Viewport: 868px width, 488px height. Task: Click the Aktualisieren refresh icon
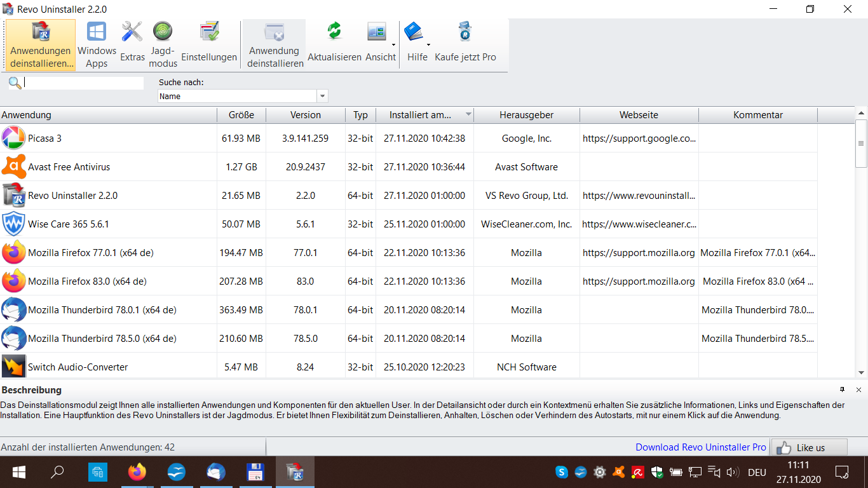334,44
